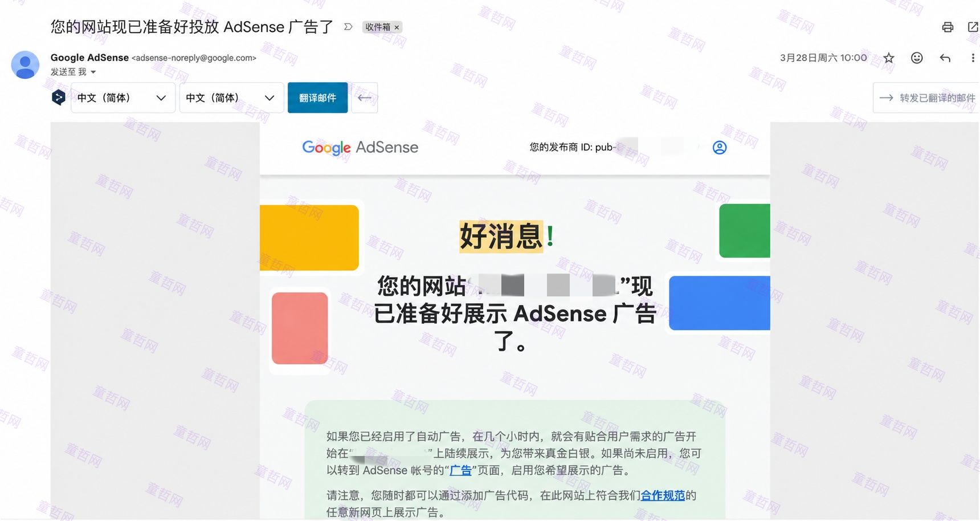Add emoji reaction to email
Screen dimensions: 980x521
(x=917, y=58)
